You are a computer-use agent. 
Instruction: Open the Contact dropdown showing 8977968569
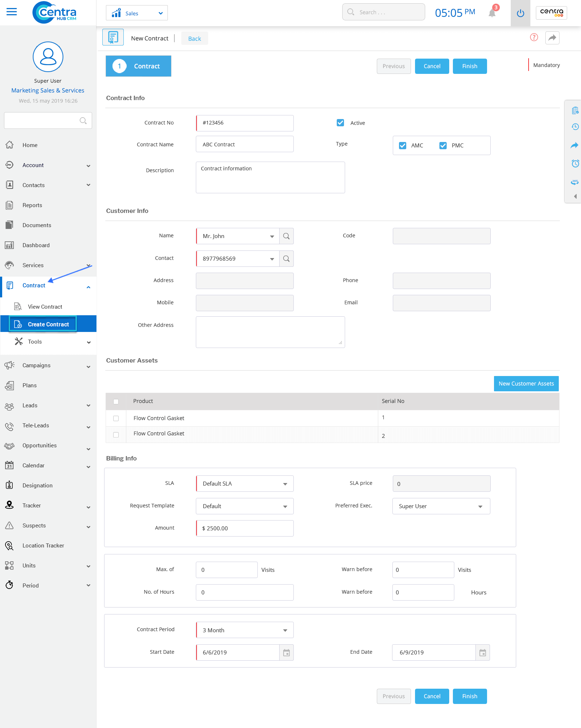[238, 259]
